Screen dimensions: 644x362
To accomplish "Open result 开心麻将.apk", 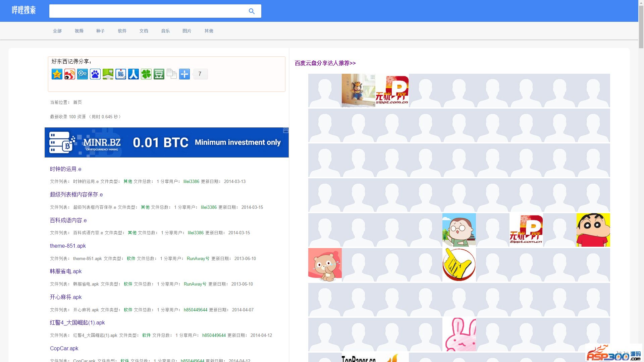I will pos(66,297).
